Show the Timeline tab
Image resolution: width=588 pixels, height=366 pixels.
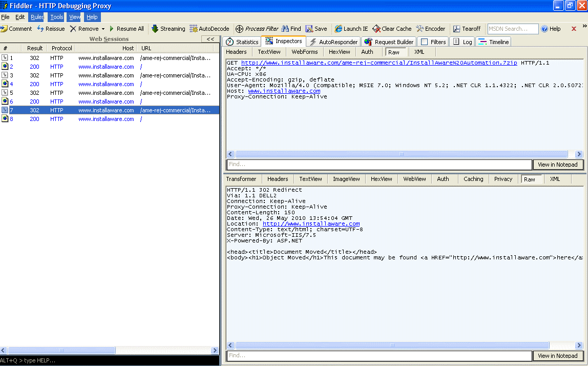pyautogui.click(x=494, y=42)
